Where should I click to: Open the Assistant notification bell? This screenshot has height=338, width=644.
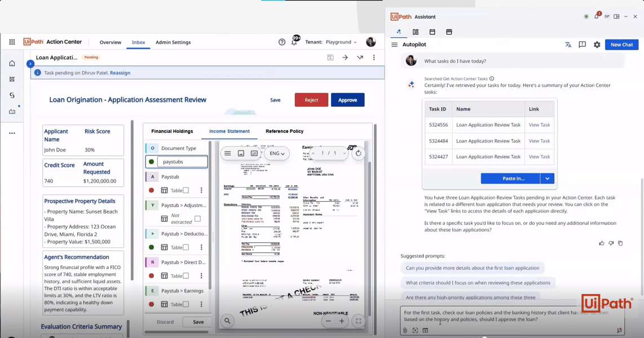pyautogui.click(x=597, y=16)
